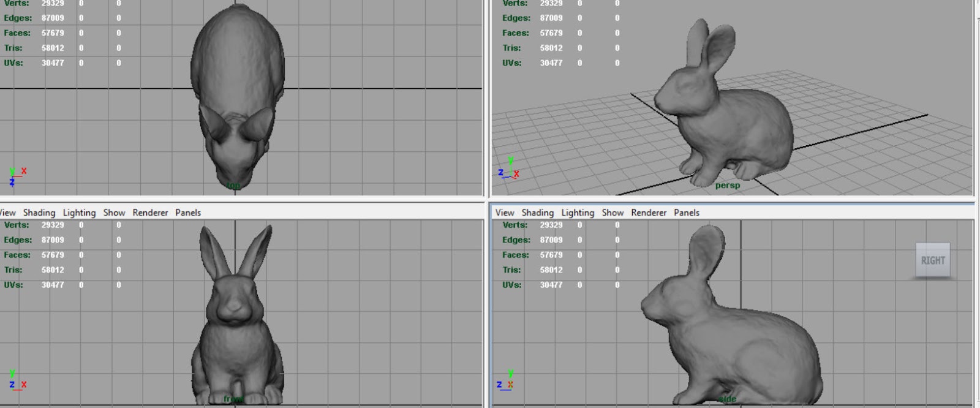Click the 29329 verts value in the side view panel
This screenshot has height=408, width=980.
click(551, 225)
